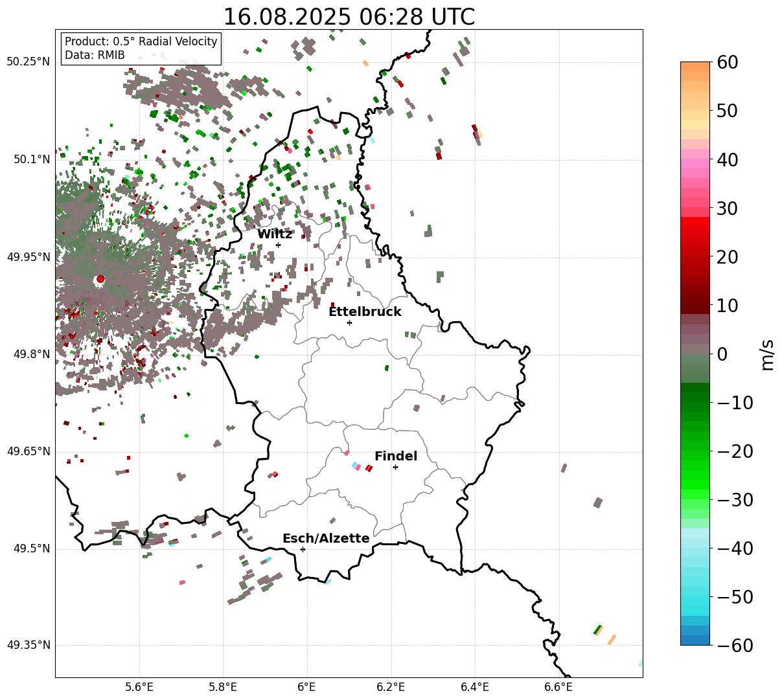Screen dimensions: 782x700
Task: Click the red radar site marker
Action: (100, 279)
